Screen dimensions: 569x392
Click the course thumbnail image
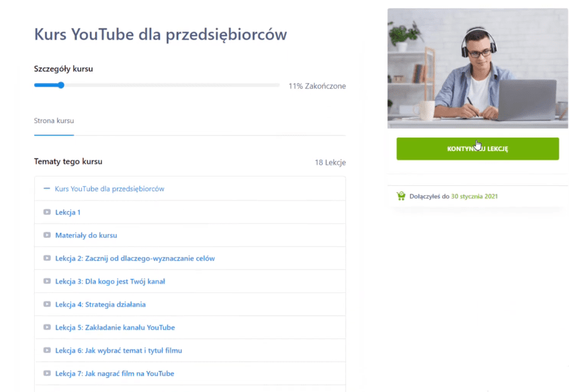point(477,68)
